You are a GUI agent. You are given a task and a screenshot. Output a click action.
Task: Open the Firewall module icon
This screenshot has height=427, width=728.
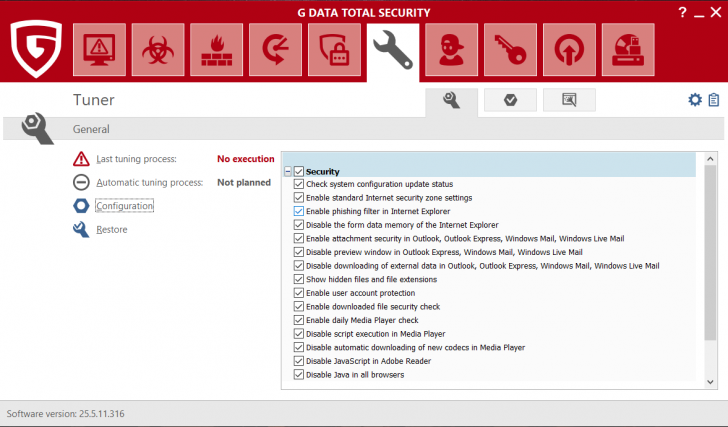coord(216,50)
